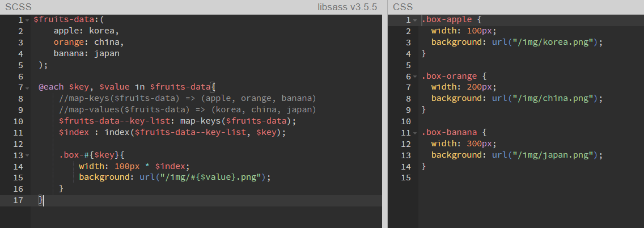This screenshot has width=644, height=228.
Task: Click the .box-banana selector in CSS output
Action: click(449, 132)
